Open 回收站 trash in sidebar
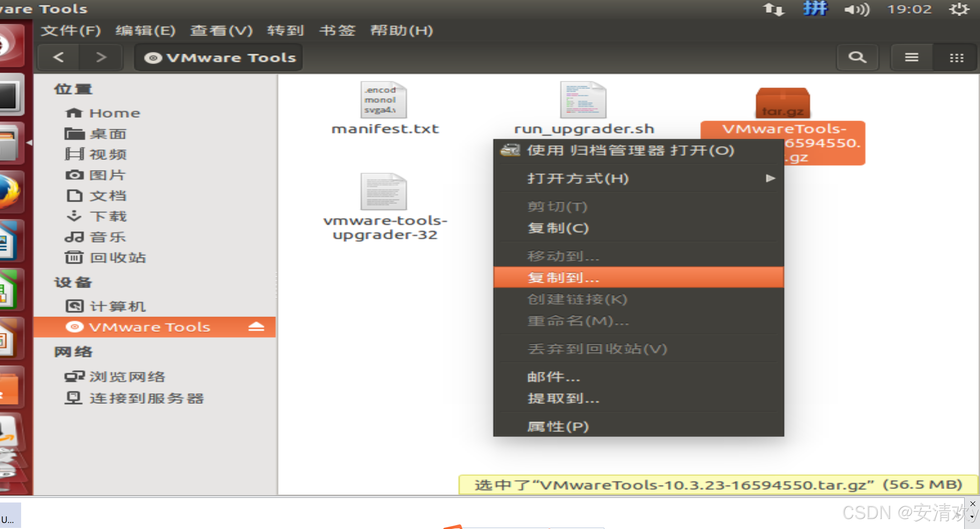Viewport: 980px width, 529px height. click(x=117, y=258)
